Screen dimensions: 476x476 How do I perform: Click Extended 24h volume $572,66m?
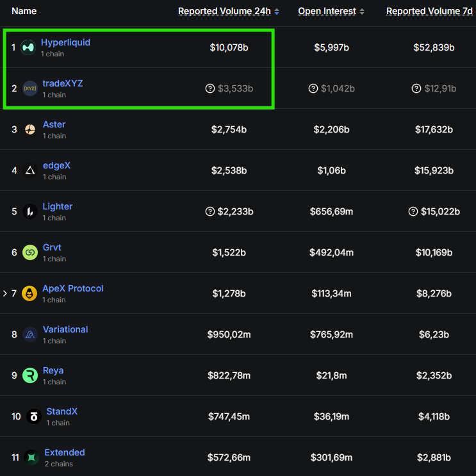(229, 457)
